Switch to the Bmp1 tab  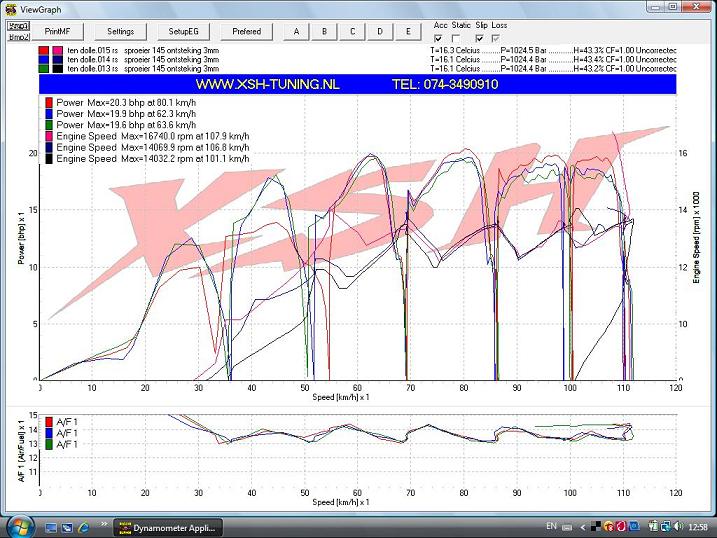pos(19,26)
